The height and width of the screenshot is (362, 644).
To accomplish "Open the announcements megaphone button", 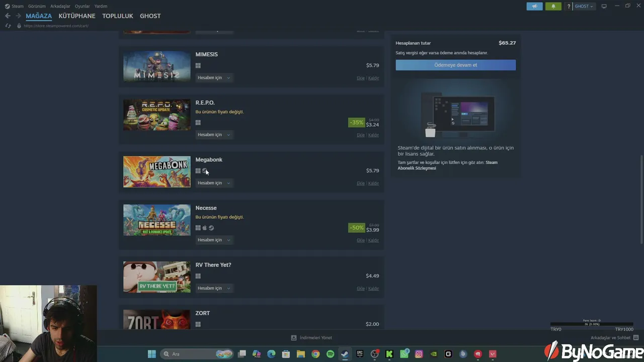I will pos(535,7).
